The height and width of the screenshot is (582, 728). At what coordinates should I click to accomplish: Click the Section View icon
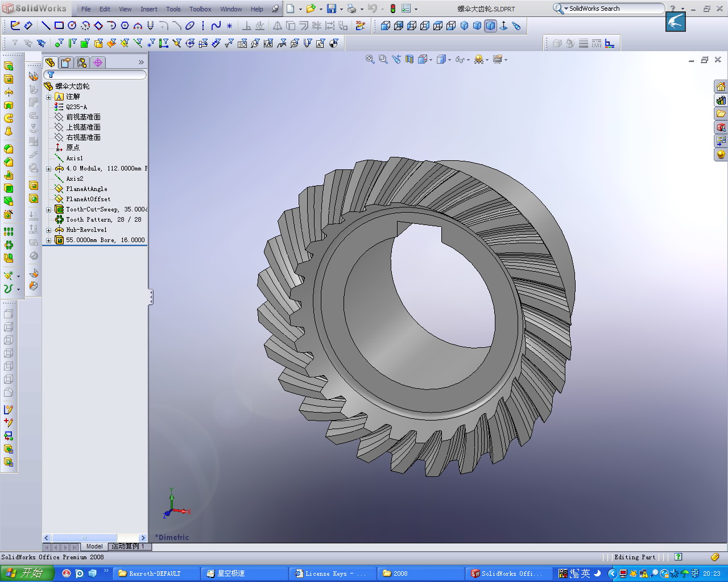pos(409,59)
